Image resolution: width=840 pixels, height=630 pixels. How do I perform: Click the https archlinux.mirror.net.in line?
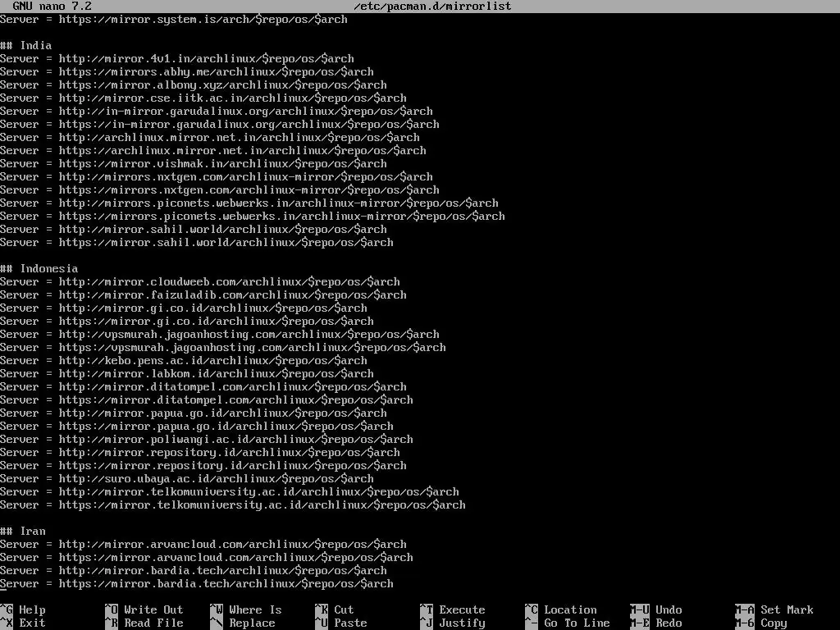tap(213, 151)
